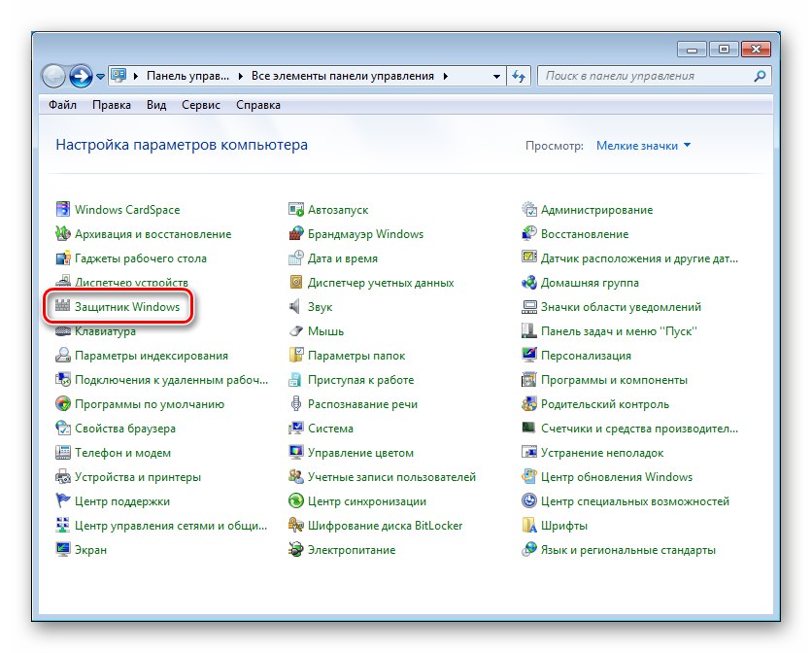Screen dimensions: 812x653
Task: Click the Дата и время icon
Action: pos(295,258)
